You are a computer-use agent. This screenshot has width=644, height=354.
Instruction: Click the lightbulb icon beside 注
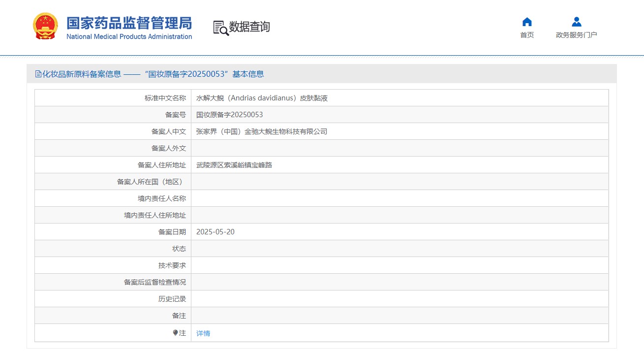pyautogui.click(x=175, y=333)
